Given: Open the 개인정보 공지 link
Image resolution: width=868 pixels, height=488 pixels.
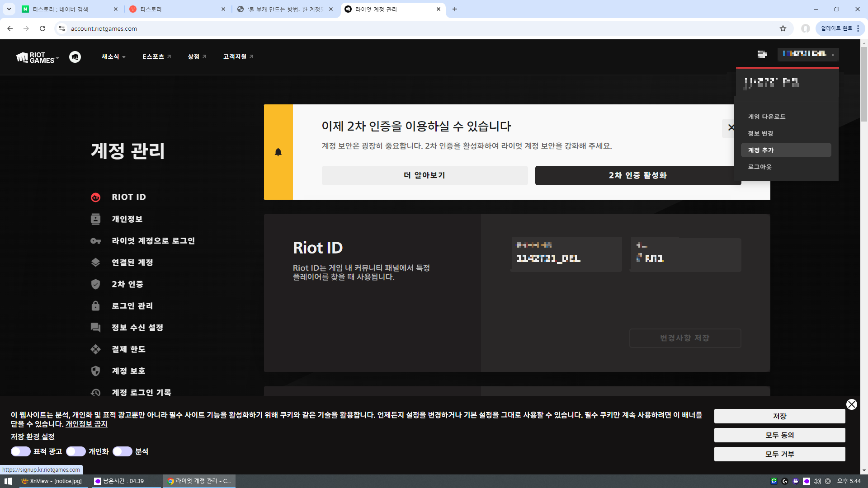Looking at the screenshot, I should point(86,424).
